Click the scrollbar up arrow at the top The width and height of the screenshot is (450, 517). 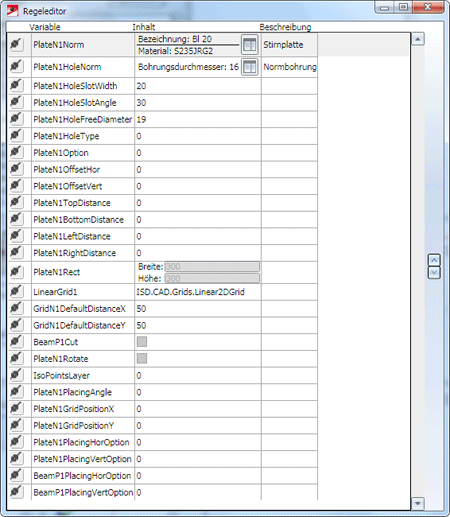tap(418, 39)
